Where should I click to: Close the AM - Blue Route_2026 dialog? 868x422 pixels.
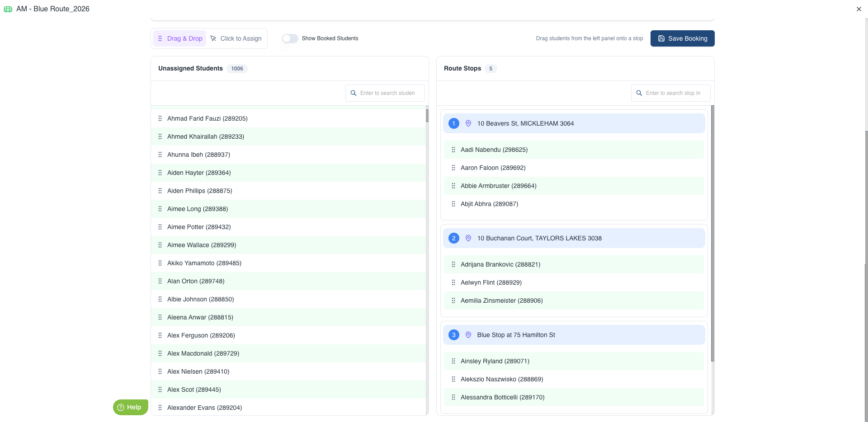[x=859, y=9]
